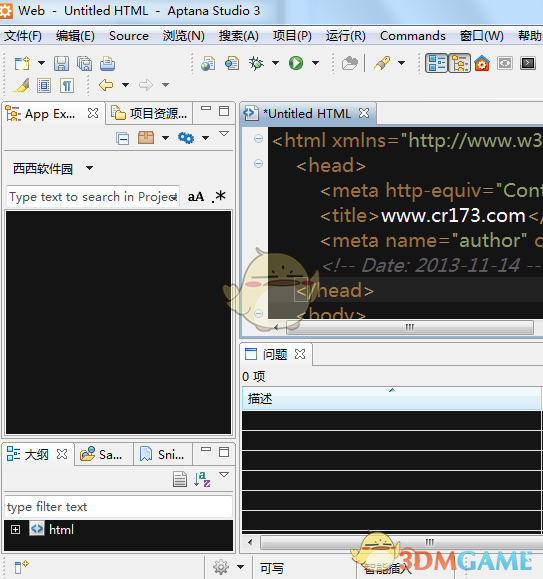The width and height of the screenshot is (543, 579).
Task: Open the Debug dropdown arrow
Action: coord(275,63)
